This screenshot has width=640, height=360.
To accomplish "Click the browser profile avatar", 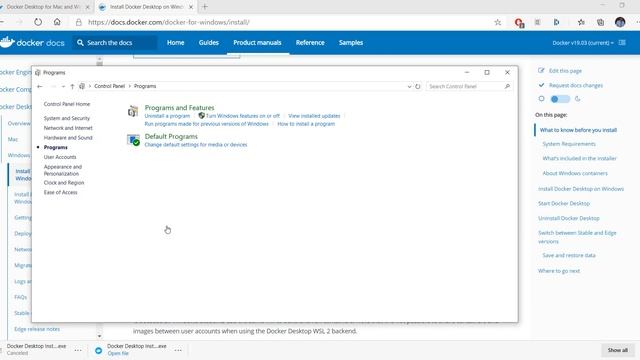I will 620,22.
